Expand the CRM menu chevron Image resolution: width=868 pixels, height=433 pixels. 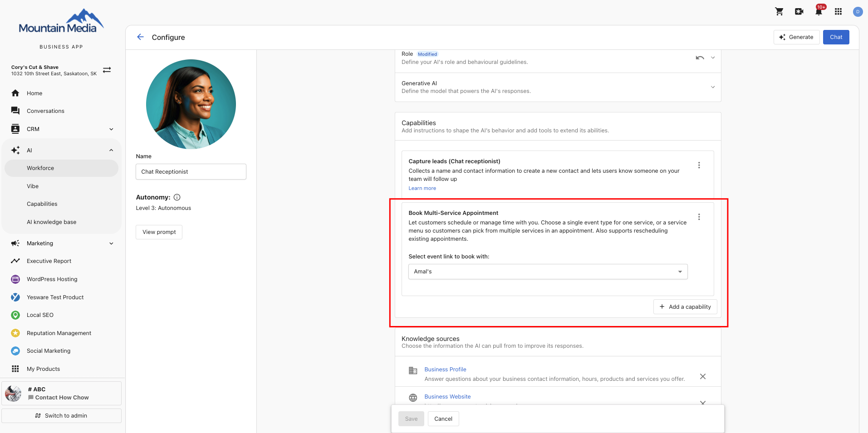[x=111, y=129]
